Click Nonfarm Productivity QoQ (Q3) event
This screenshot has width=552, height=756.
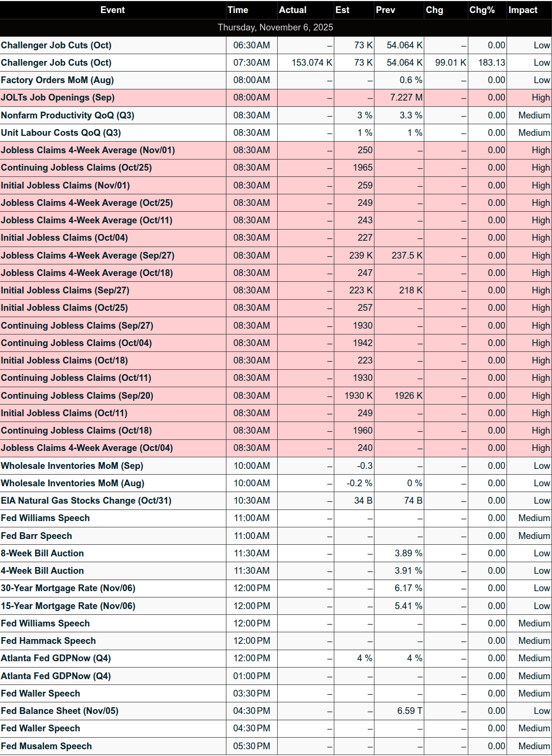tap(68, 116)
